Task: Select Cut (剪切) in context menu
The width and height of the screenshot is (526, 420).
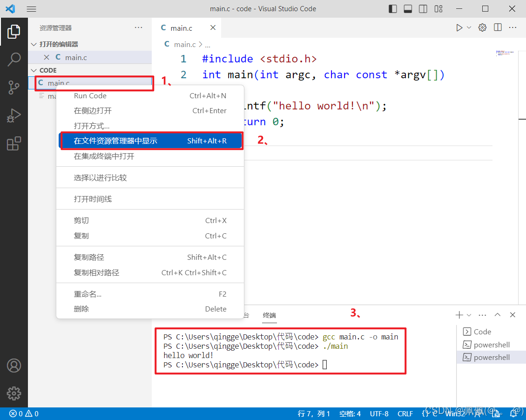Action: click(x=150, y=220)
